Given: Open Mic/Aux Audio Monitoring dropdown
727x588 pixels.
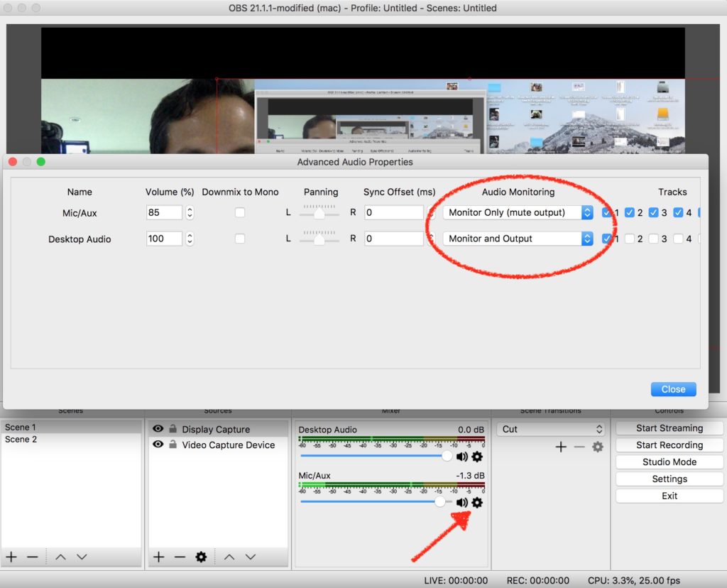Looking at the screenshot, I should coord(518,212).
